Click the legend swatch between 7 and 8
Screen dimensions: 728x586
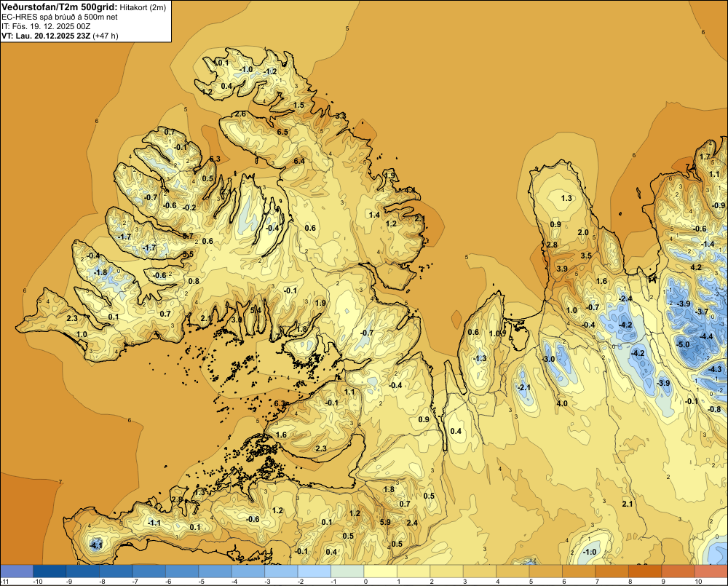point(612,571)
